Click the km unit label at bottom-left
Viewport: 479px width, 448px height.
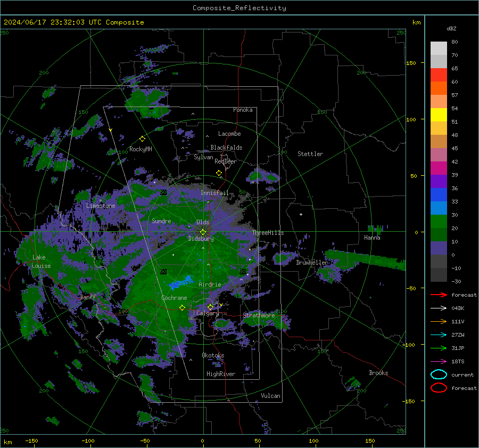coord(7,442)
